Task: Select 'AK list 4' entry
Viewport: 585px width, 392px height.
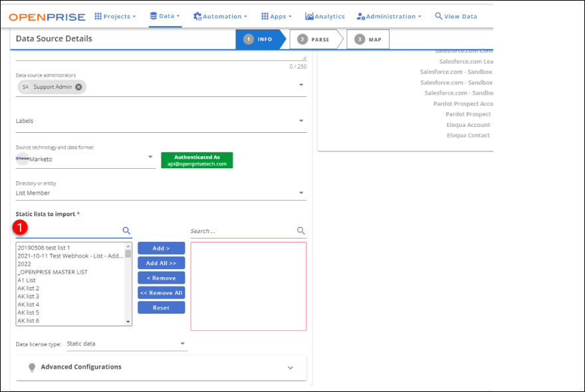Action: click(x=29, y=305)
